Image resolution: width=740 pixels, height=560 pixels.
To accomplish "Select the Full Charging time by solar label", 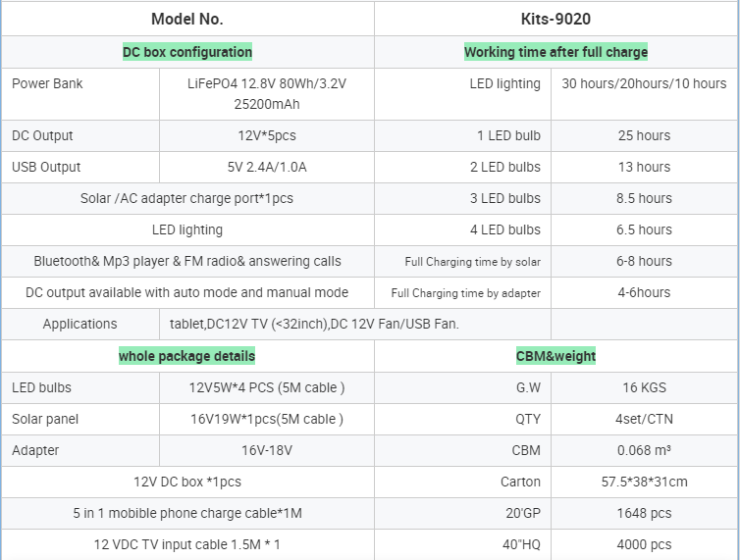I will [x=472, y=261].
